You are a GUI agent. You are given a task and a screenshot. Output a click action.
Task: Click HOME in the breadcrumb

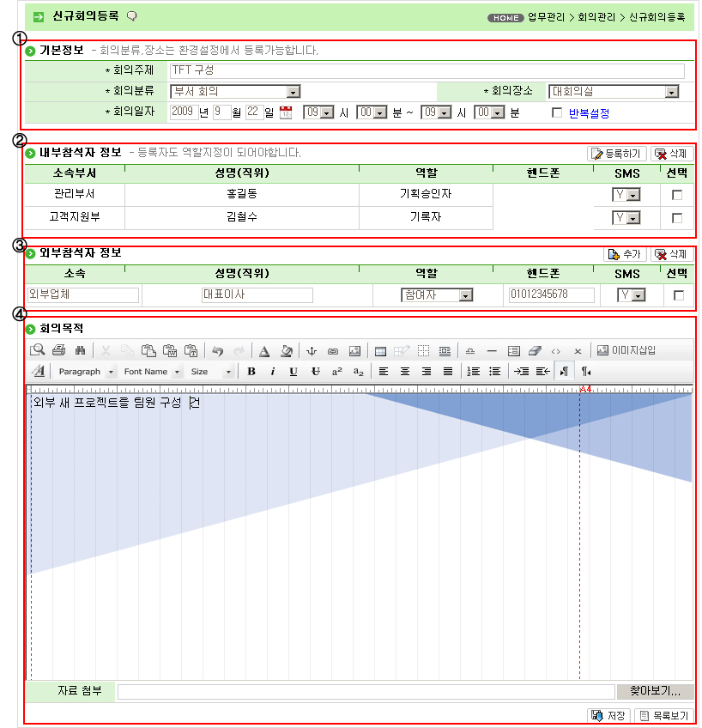tap(505, 17)
